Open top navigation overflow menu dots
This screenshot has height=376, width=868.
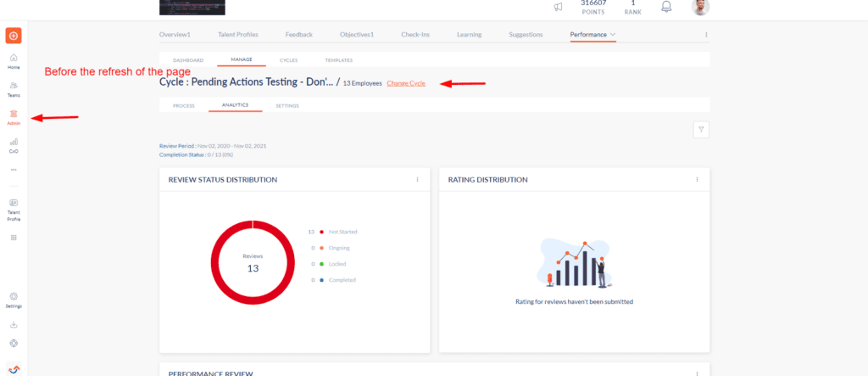coord(706,35)
